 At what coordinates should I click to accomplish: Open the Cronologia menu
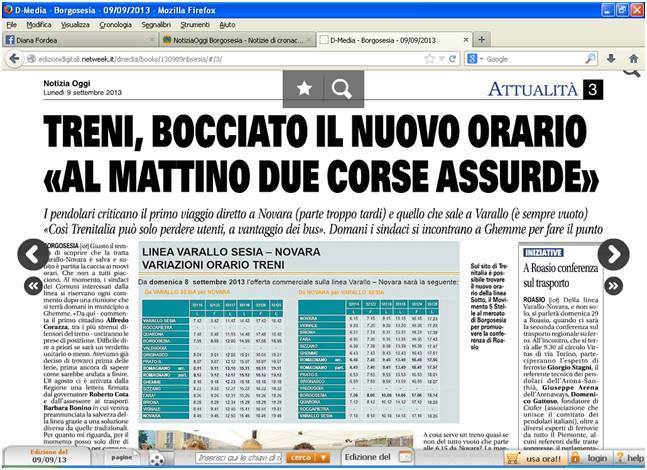(x=115, y=23)
